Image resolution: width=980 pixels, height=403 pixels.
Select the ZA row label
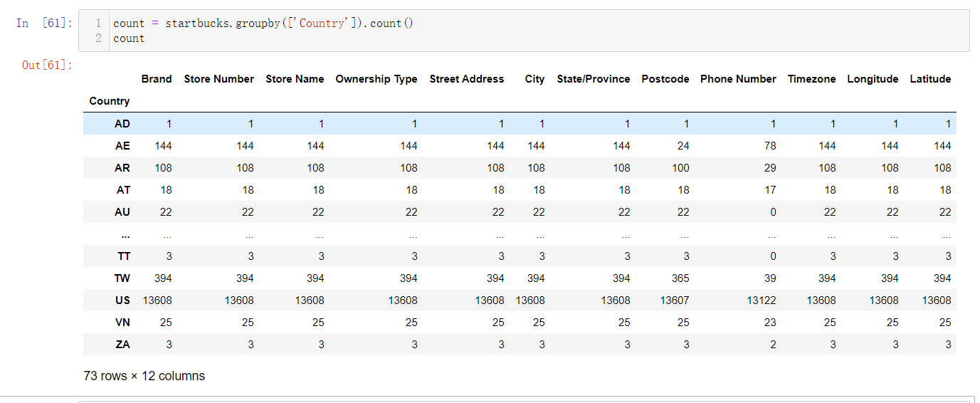click(x=123, y=345)
